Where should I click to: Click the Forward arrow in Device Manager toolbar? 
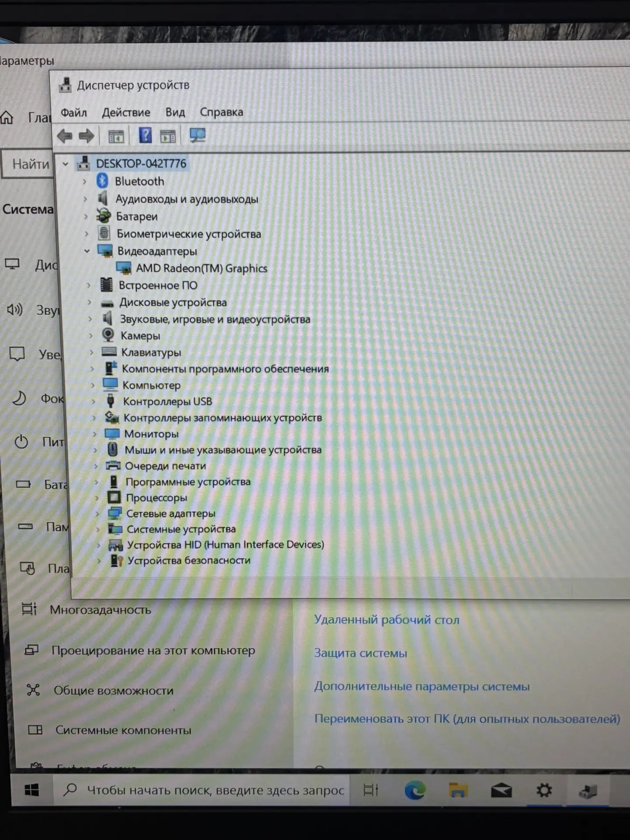(x=86, y=136)
